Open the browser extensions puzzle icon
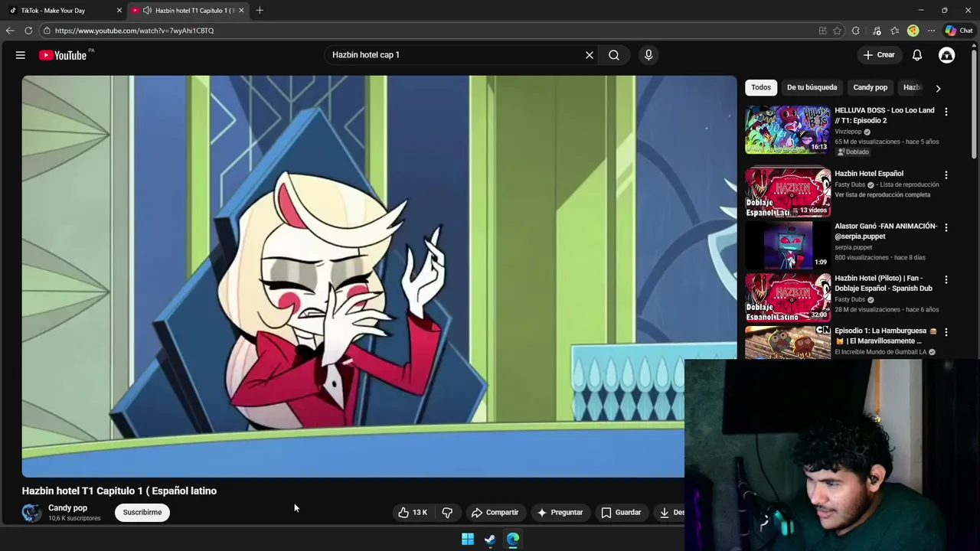 click(855, 31)
